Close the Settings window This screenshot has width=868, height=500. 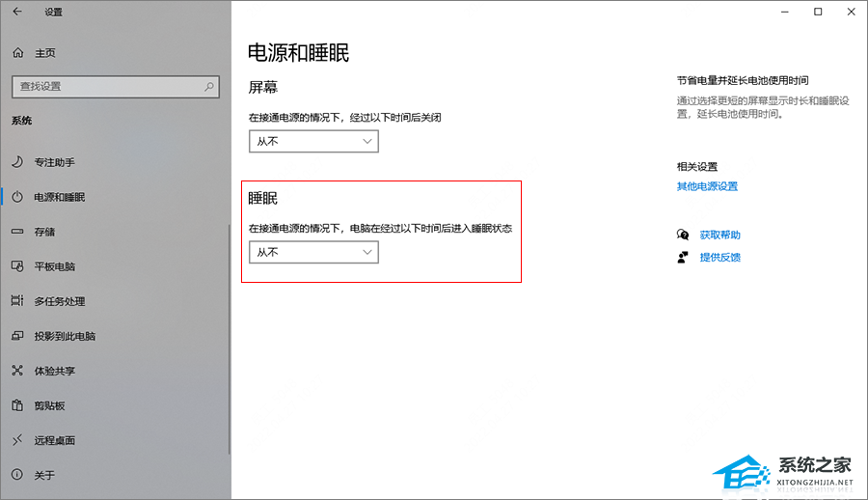(x=852, y=12)
